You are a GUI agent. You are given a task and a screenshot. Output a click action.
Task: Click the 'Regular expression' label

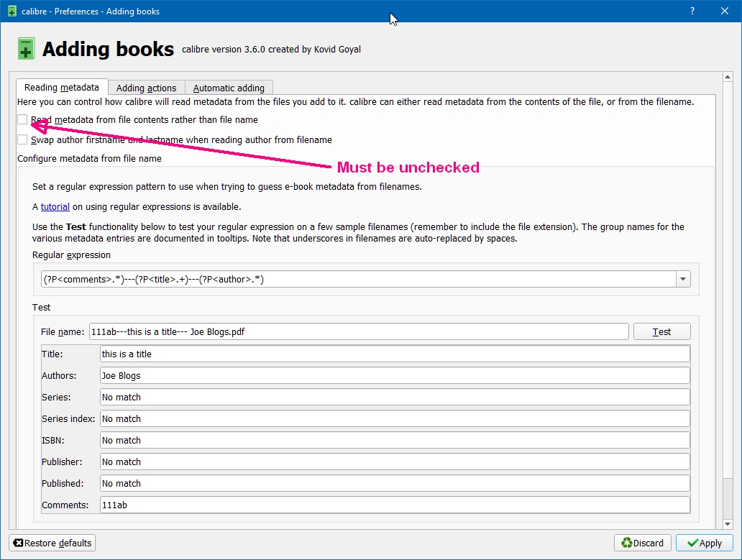(x=71, y=255)
